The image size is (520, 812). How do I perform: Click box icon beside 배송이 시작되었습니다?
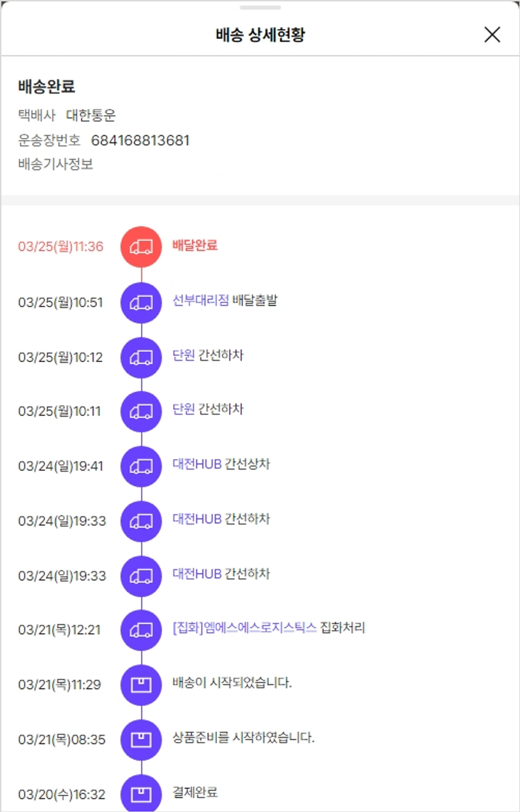click(141, 684)
